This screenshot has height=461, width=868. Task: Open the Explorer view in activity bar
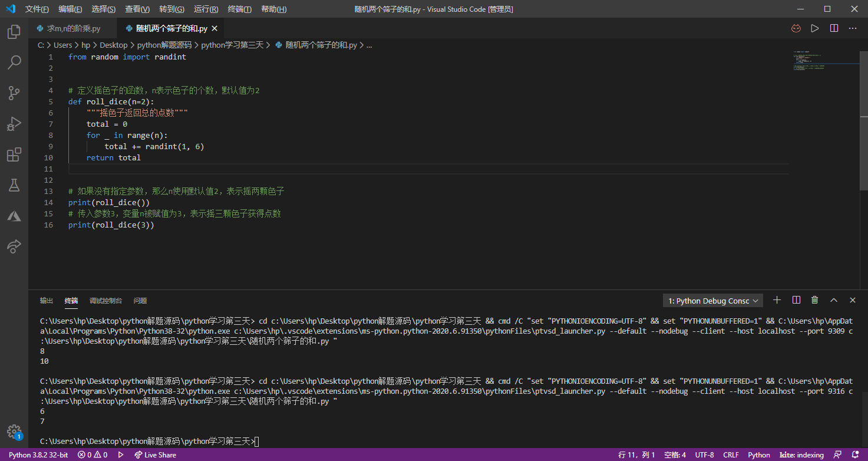(14, 31)
